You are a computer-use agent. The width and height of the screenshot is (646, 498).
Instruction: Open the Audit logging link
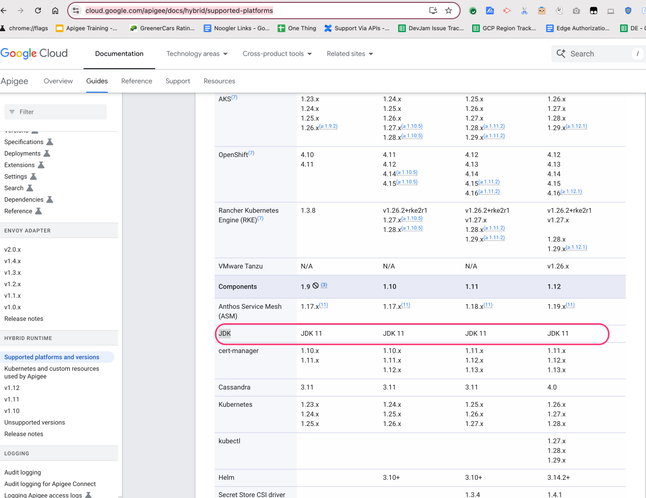click(23, 472)
